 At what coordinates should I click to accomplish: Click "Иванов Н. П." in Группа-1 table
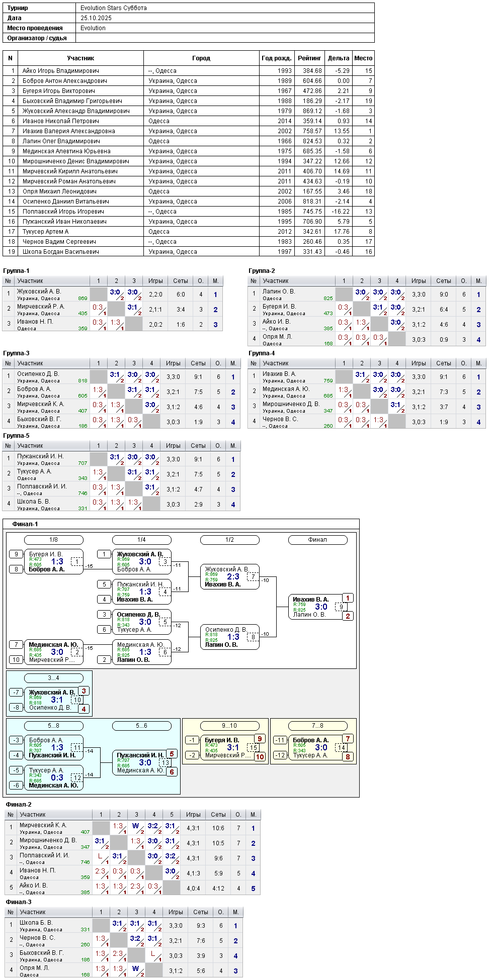coord(35,322)
